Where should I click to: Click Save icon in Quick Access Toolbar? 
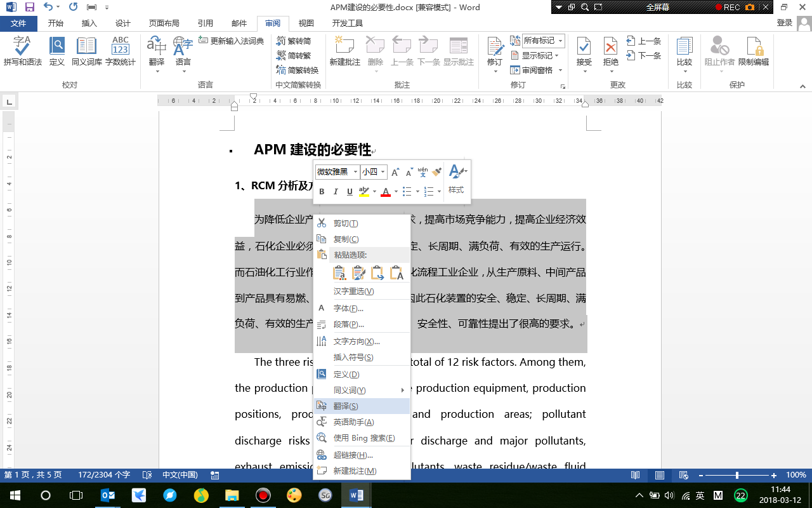[29, 7]
